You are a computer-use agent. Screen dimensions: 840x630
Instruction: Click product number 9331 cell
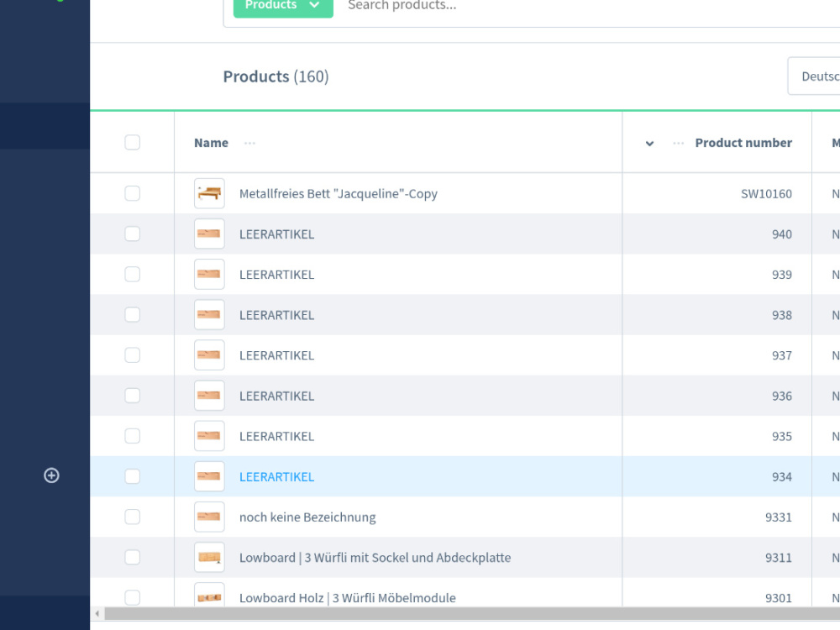click(779, 517)
